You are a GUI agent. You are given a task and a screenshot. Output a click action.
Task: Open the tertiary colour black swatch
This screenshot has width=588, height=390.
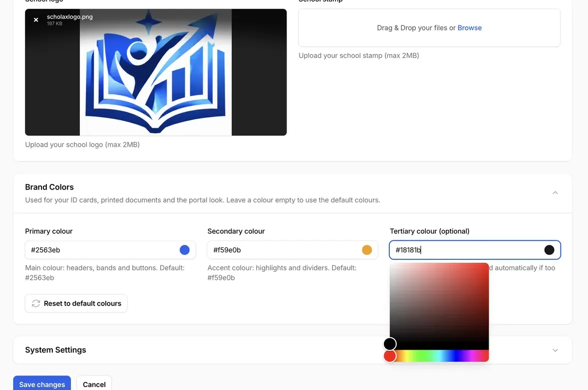pyautogui.click(x=549, y=250)
